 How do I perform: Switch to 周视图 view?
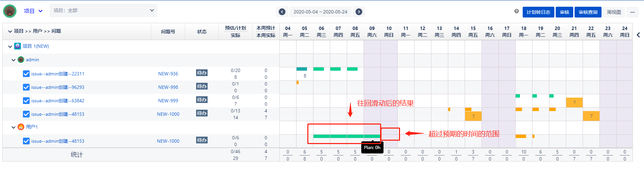(x=614, y=12)
